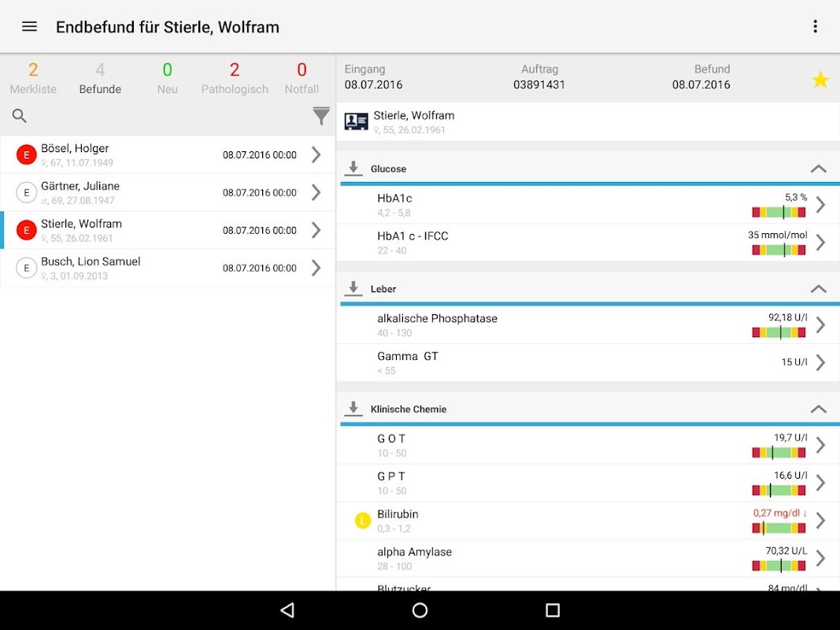Viewport: 840px width, 630px height.
Task: Open alkalische Phosphatase detail chevron
Action: coord(820,324)
